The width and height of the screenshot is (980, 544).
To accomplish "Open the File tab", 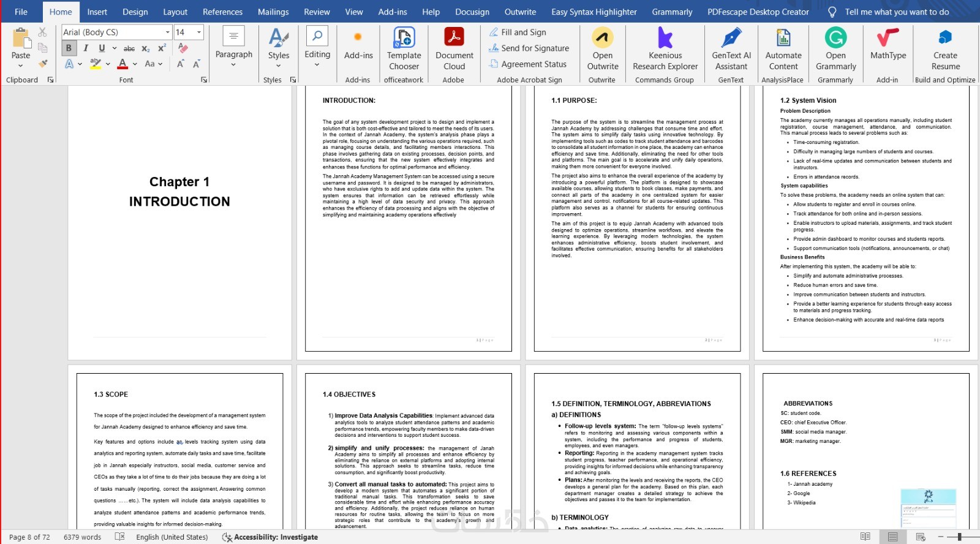I will point(21,12).
